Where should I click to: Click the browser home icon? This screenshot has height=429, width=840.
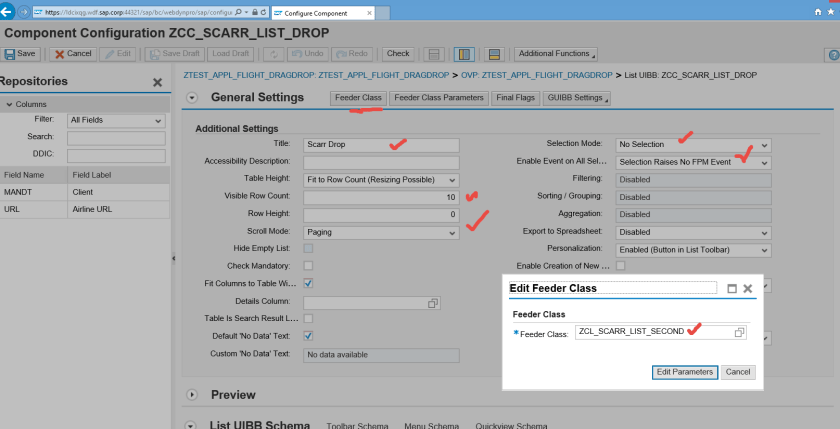tap(818, 12)
